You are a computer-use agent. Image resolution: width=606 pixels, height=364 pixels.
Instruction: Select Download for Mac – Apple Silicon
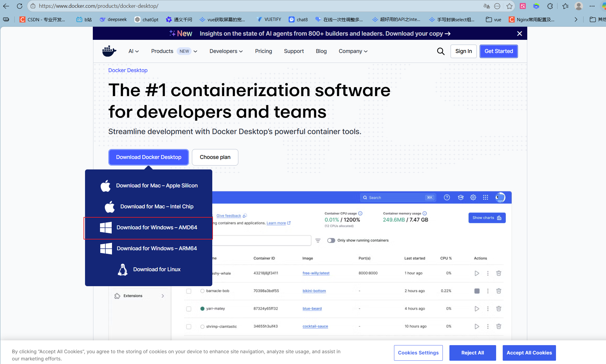pyautogui.click(x=149, y=186)
